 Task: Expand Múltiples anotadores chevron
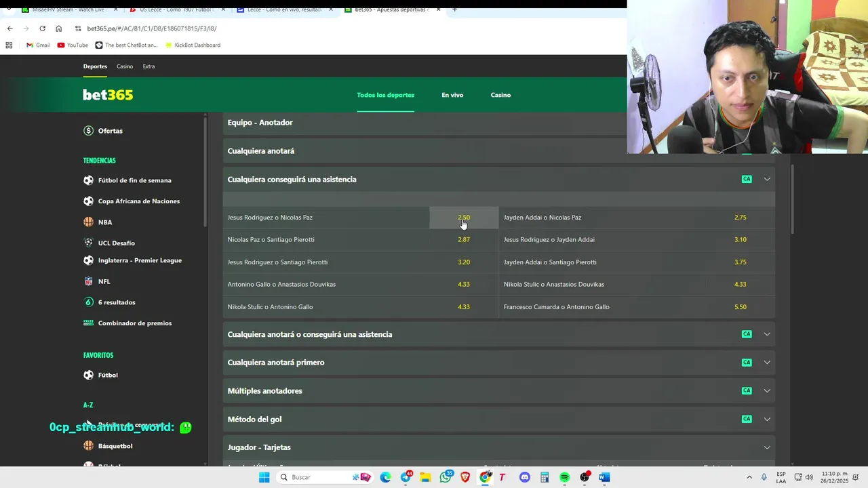[x=767, y=391]
